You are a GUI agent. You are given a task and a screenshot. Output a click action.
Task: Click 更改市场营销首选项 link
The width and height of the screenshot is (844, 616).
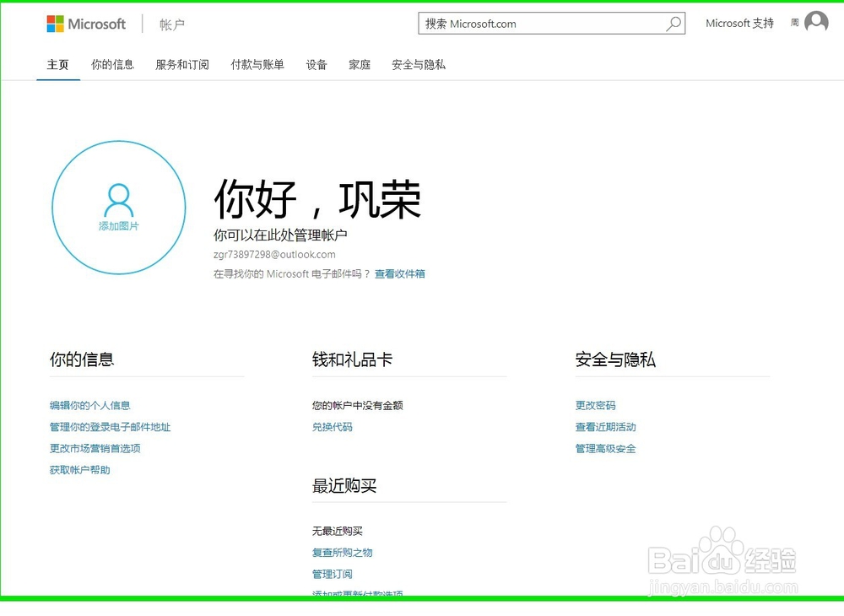[x=95, y=449]
